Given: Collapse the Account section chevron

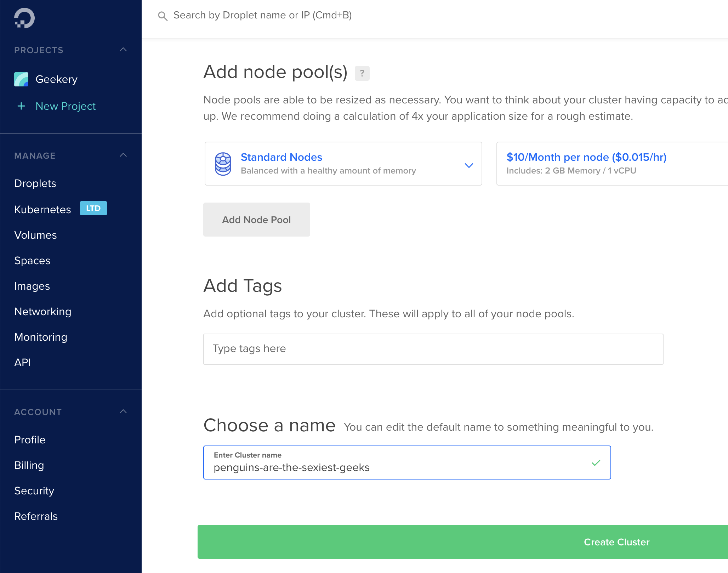Looking at the screenshot, I should coord(123,412).
